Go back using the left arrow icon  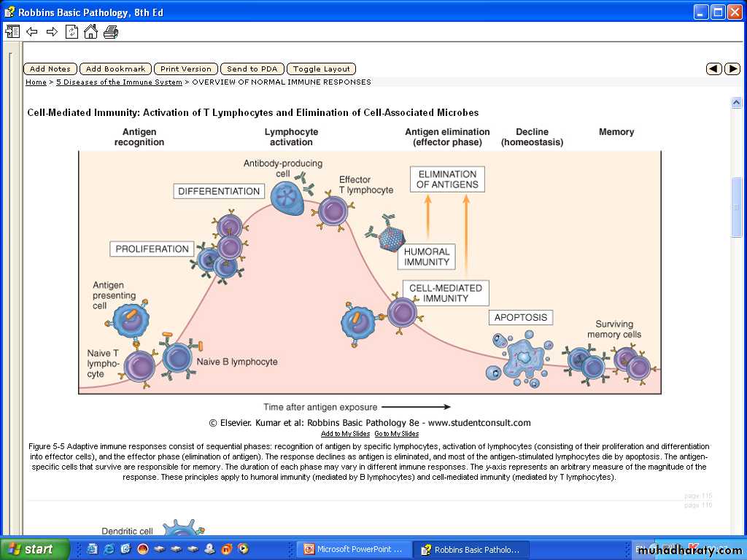[x=32, y=31]
